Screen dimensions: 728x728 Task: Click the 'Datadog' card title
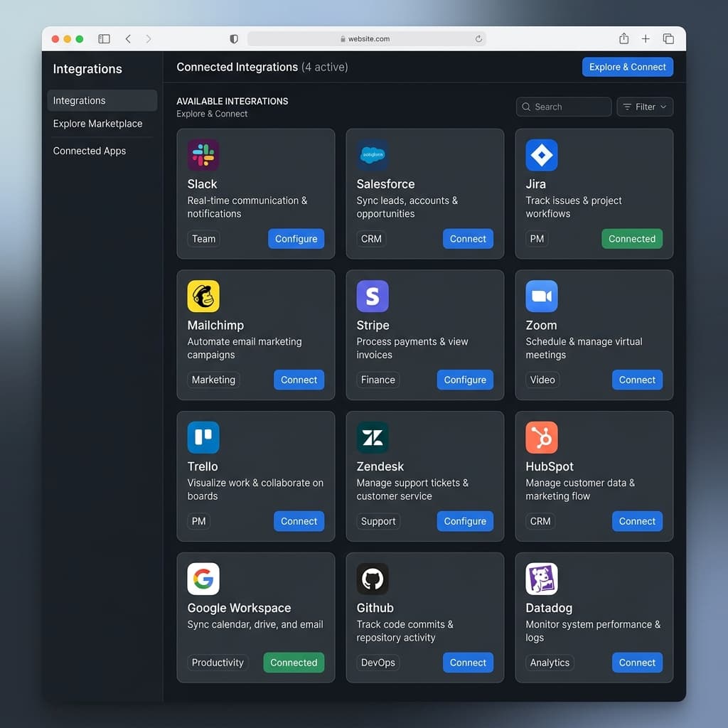point(549,608)
